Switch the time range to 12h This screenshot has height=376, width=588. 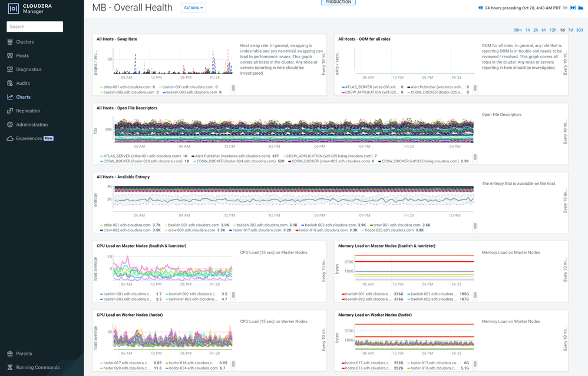pyautogui.click(x=553, y=30)
